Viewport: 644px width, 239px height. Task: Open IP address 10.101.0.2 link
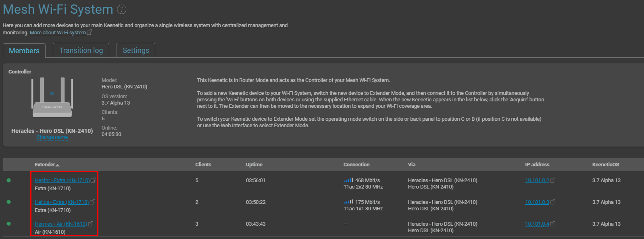coord(537,180)
